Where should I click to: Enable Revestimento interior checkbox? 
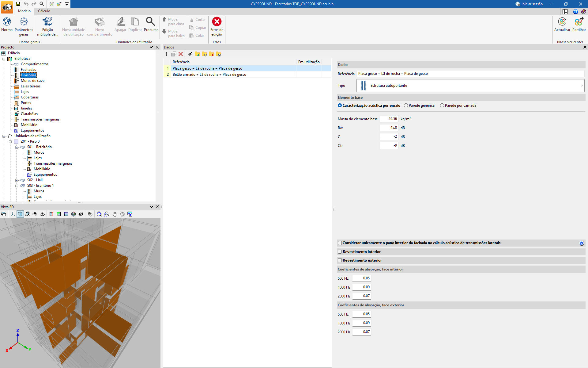click(x=340, y=252)
